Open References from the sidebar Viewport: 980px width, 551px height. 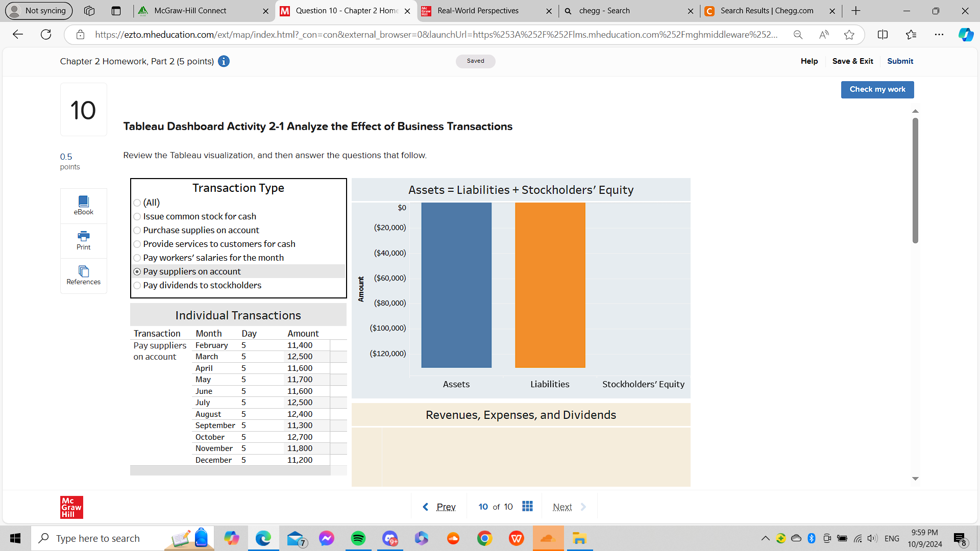(83, 275)
